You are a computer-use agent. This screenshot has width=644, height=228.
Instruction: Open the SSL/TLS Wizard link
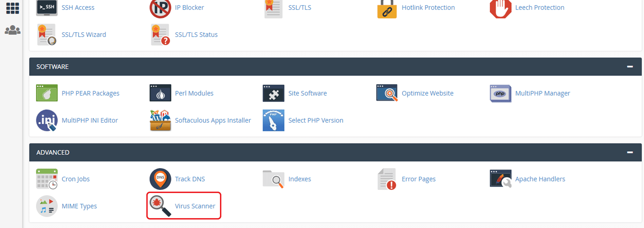point(84,35)
